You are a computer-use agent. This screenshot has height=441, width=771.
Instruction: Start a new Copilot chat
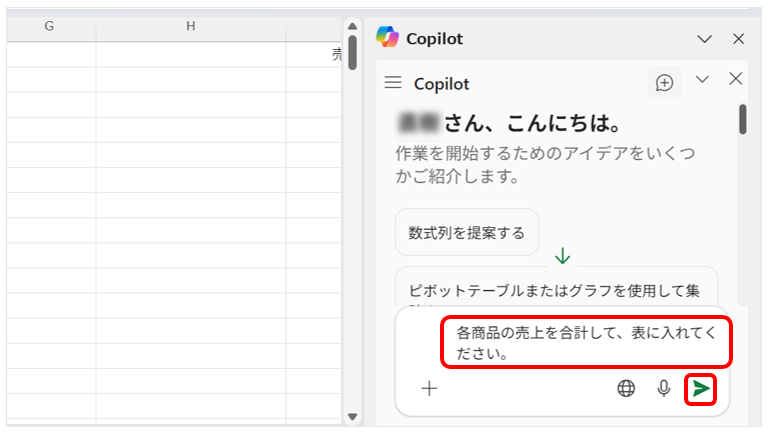point(664,83)
